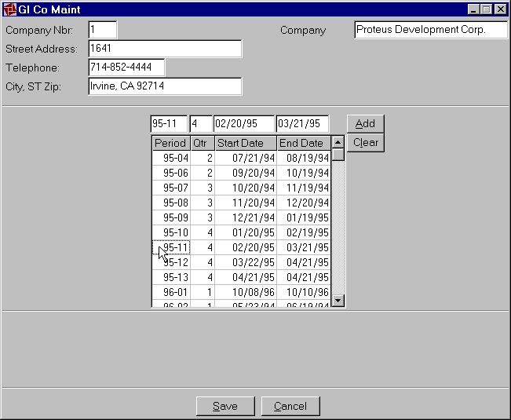The height and width of the screenshot is (420, 511).
Task: Click start date 11/20/94 in the grid
Action: pyautogui.click(x=246, y=203)
